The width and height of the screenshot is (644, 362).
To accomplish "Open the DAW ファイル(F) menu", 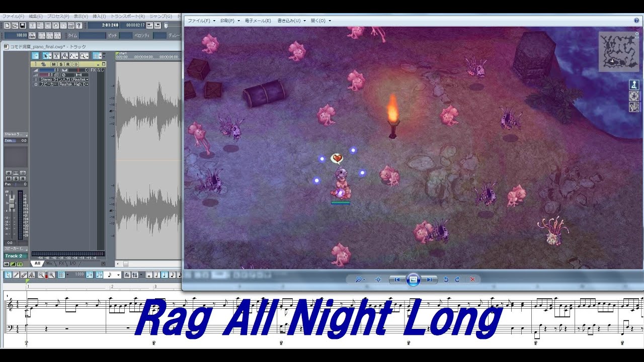I will (x=13, y=17).
